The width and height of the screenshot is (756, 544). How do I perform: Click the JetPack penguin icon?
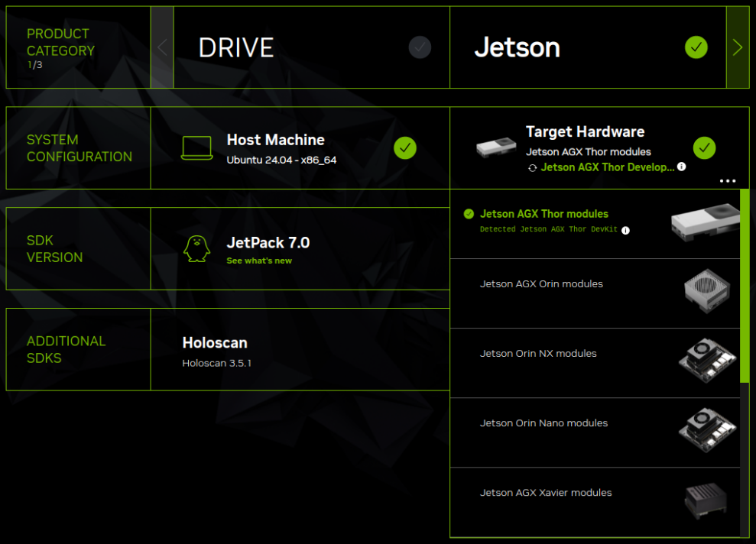point(197,248)
